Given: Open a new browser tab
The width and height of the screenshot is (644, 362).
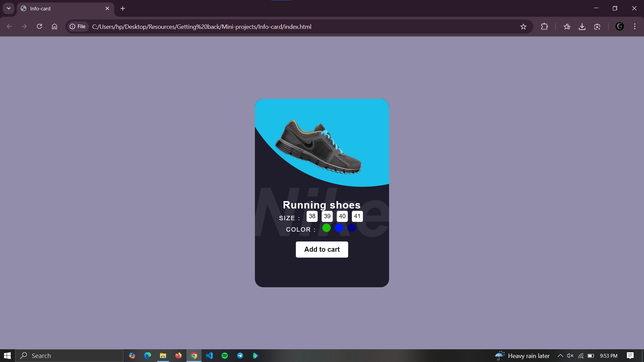Looking at the screenshot, I should tap(123, 9).
